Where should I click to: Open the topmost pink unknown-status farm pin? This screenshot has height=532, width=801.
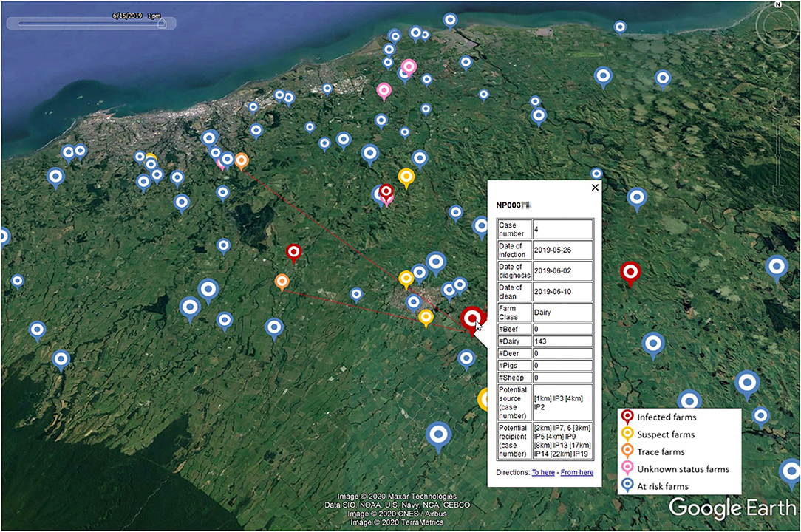click(x=408, y=66)
